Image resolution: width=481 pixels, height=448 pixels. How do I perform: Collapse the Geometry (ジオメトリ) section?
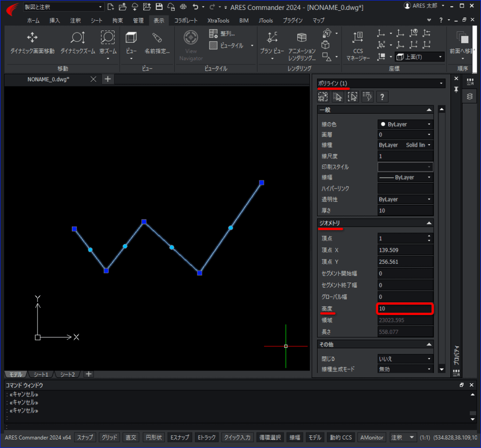click(x=428, y=223)
